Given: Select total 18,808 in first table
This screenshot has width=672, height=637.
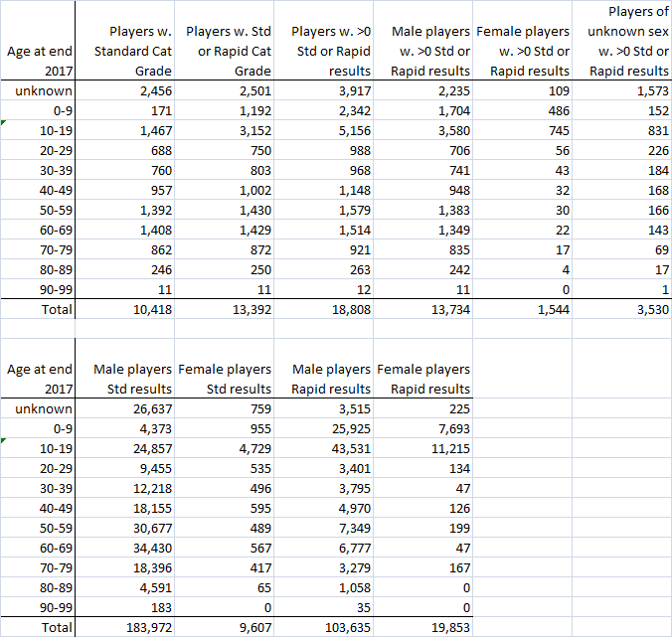Looking at the screenshot, I should [323, 309].
